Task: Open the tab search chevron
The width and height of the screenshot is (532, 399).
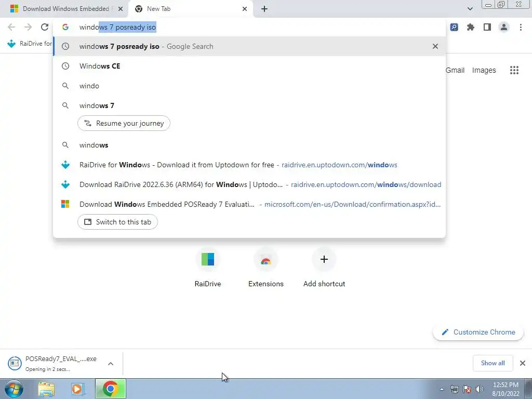Action: tap(470, 9)
